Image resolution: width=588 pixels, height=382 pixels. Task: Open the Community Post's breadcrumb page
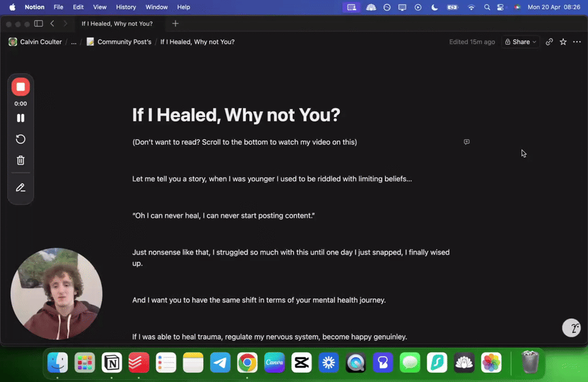[x=123, y=41]
